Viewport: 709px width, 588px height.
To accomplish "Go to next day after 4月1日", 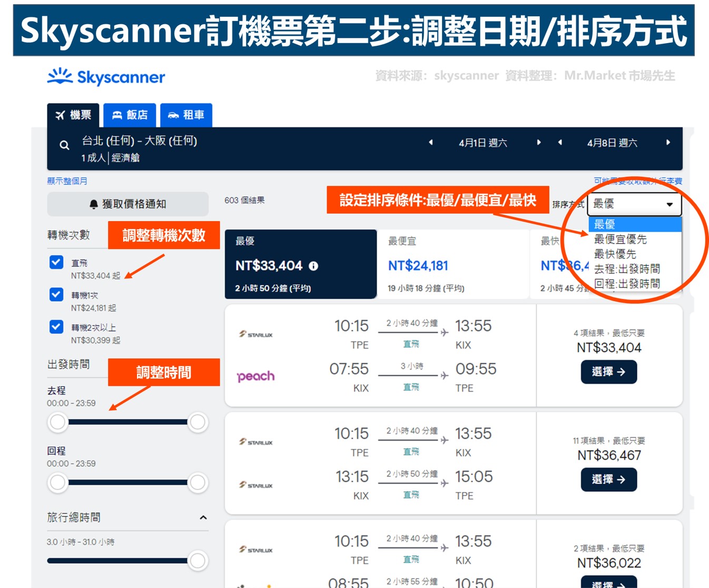I will click(x=538, y=142).
